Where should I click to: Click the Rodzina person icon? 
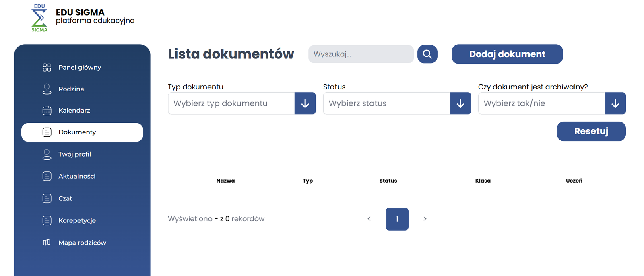[47, 89]
